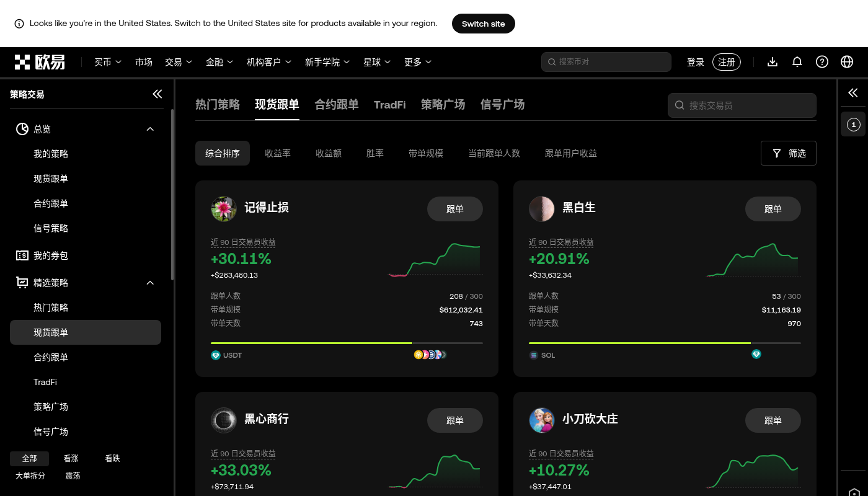
Task: Click the USDT coin icon in 记得止损 card
Action: [x=216, y=355]
